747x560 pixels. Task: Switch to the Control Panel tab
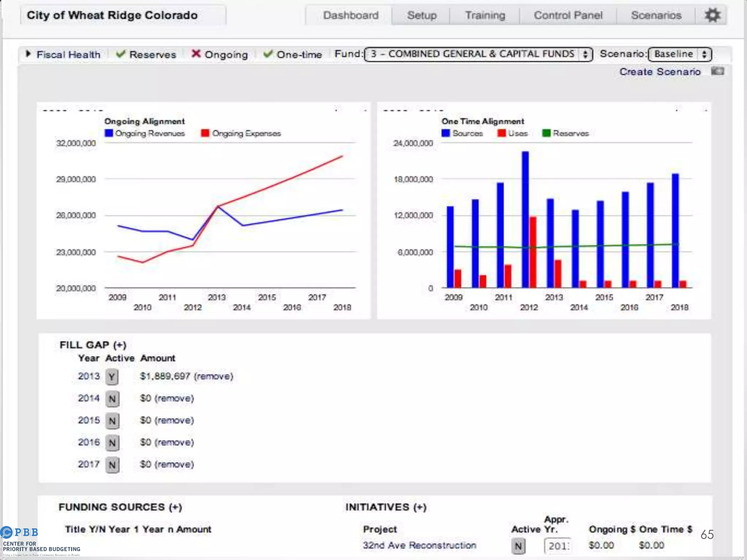pyautogui.click(x=568, y=15)
